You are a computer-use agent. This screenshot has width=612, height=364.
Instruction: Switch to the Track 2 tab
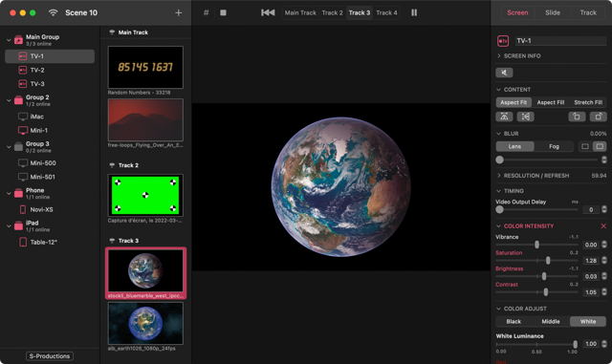click(x=332, y=12)
